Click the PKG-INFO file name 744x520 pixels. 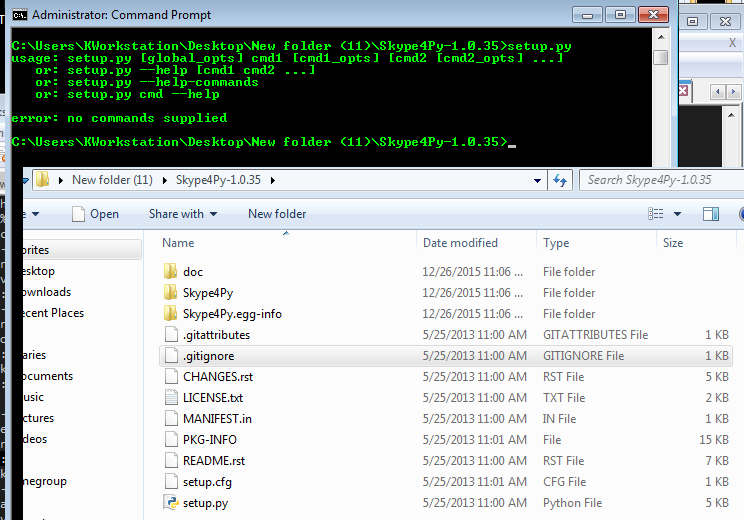click(x=210, y=440)
